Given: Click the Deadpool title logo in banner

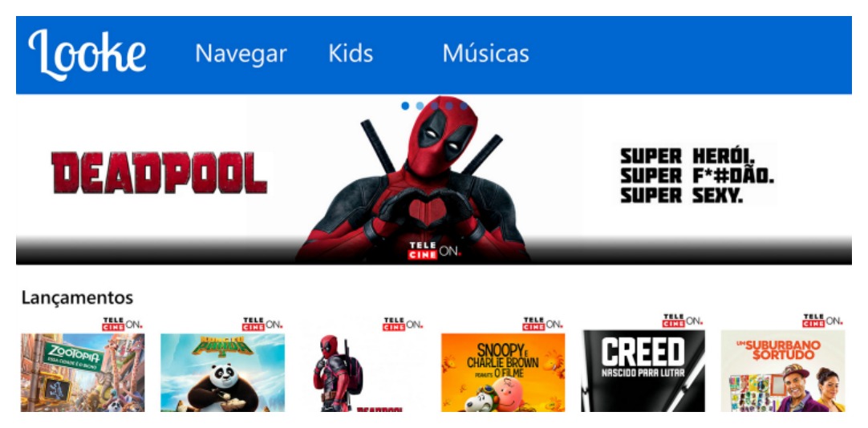Looking at the screenshot, I should point(159,172).
